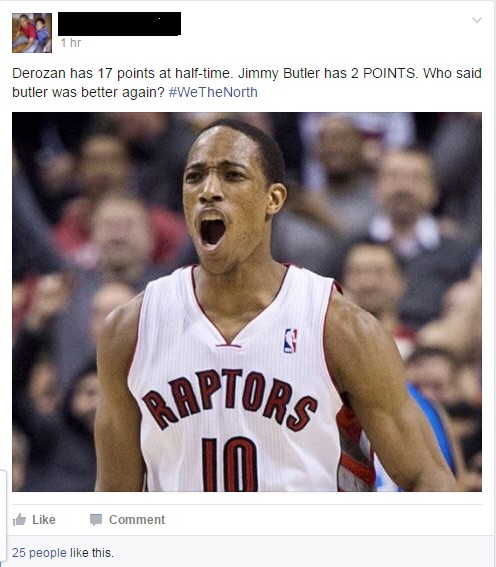Open the "1 hr" timestamp permalink

click(x=70, y=43)
